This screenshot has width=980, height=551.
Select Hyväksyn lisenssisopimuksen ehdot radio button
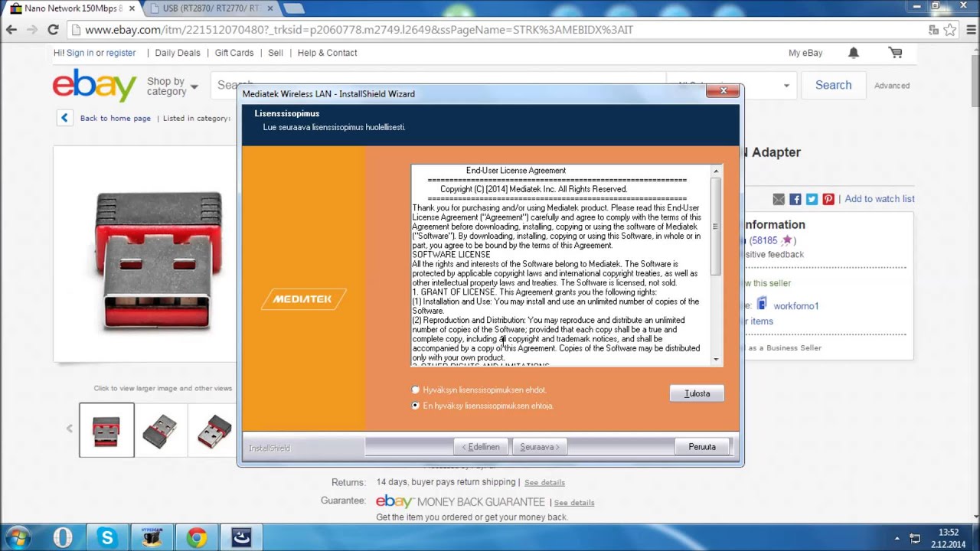click(416, 390)
